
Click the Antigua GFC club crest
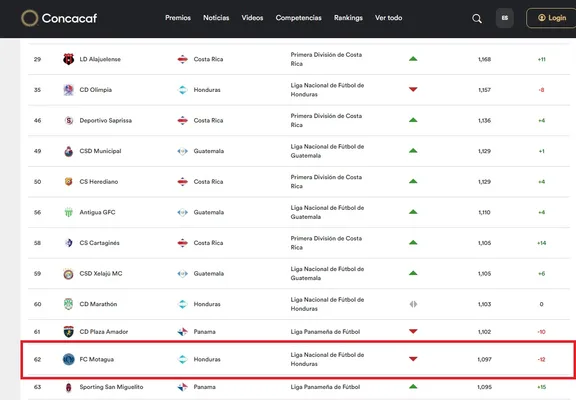[x=68, y=212]
